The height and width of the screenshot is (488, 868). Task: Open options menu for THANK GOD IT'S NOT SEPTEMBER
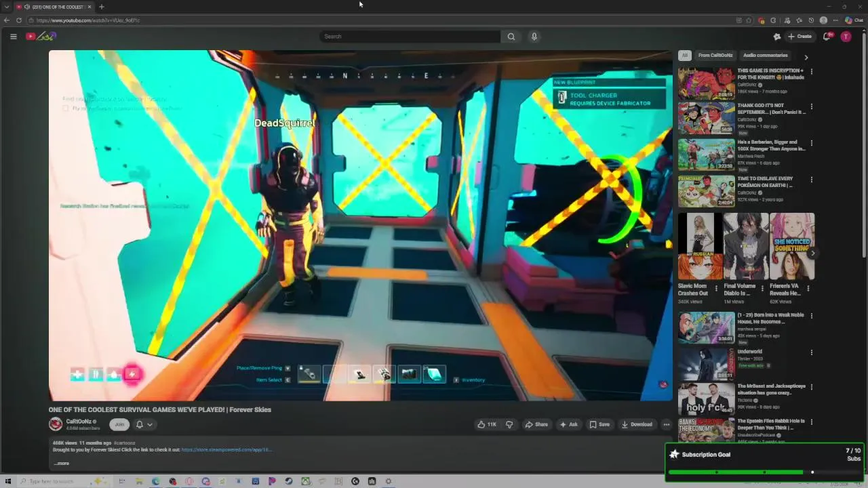(x=812, y=106)
